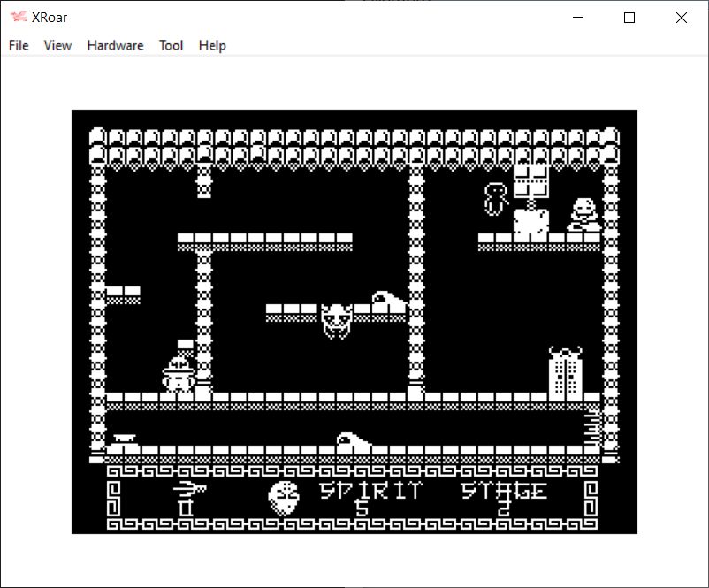Click the horned demon mask sprite
Viewport: 709px width, 588px height.
pos(336,320)
